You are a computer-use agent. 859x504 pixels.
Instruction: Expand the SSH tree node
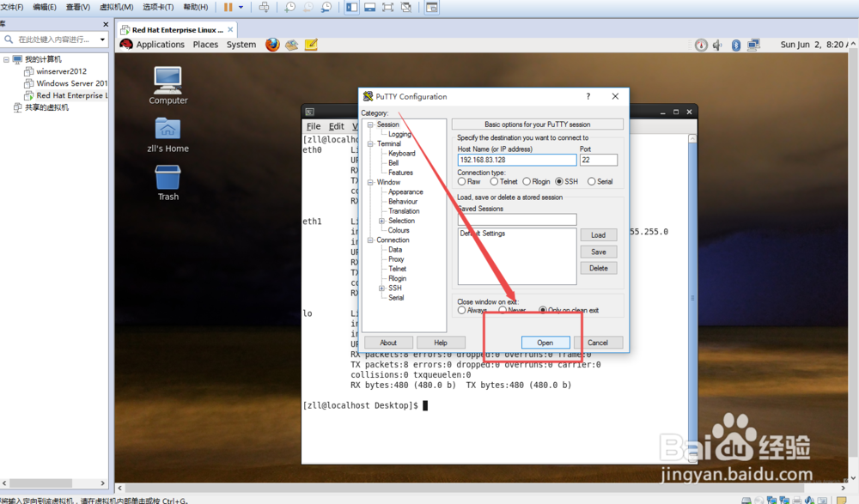click(x=382, y=288)
